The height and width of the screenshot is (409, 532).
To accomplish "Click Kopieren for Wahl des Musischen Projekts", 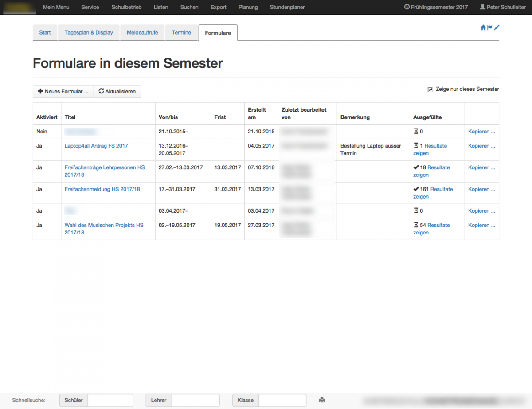I will (x=481, y=225).
